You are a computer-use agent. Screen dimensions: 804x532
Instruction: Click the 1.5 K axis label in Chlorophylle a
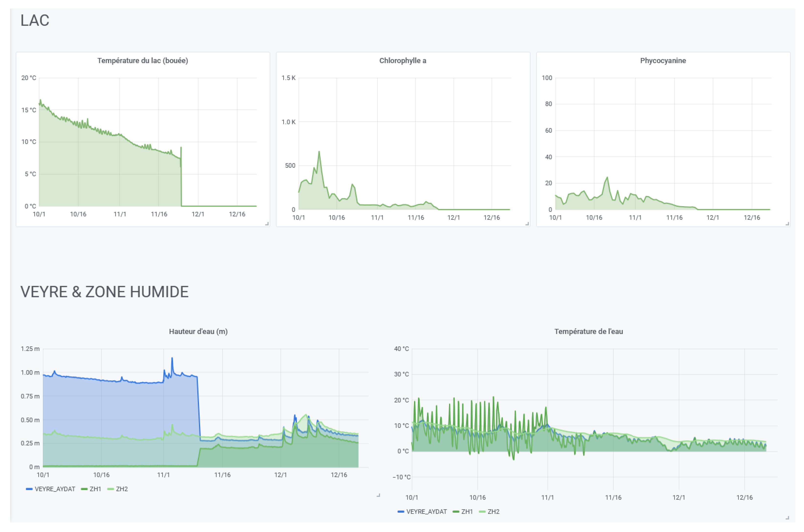pos(288,78)
